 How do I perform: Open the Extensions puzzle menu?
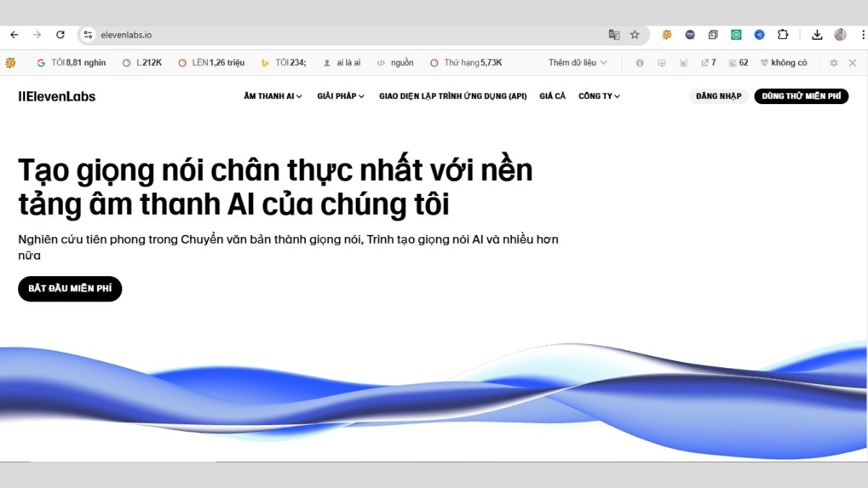[783, 35]
